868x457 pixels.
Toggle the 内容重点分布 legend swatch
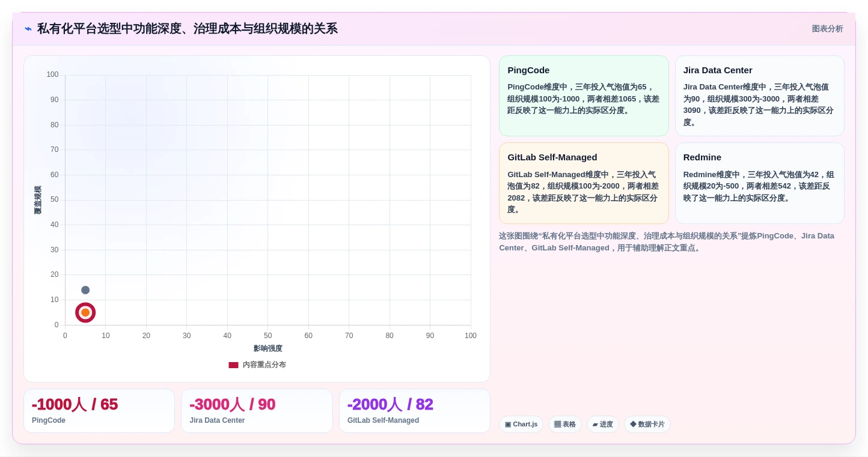(233, 365)
